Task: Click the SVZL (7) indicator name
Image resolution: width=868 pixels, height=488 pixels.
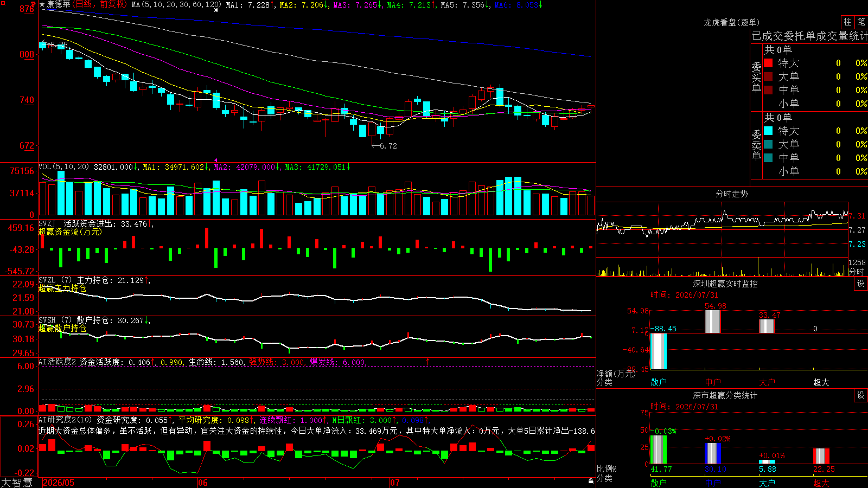Action: pyautogui.click(x=55, y=280)
